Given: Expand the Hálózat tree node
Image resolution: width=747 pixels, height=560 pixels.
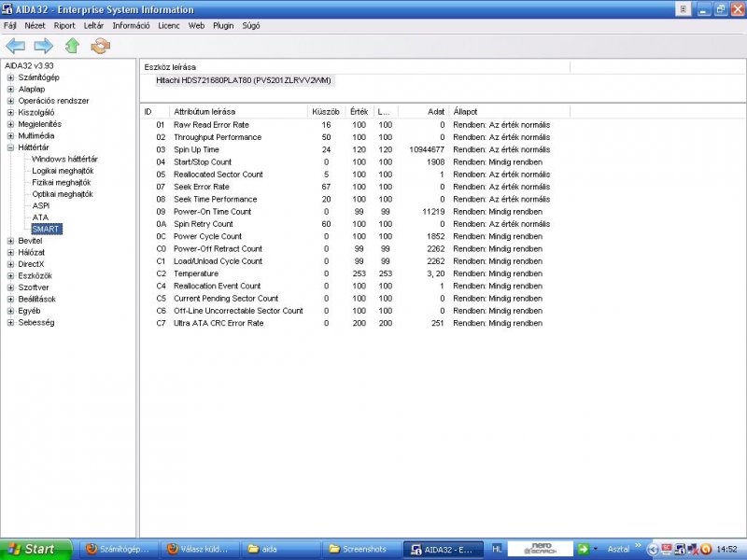Looking at the screenshot, I should (10, 252).
